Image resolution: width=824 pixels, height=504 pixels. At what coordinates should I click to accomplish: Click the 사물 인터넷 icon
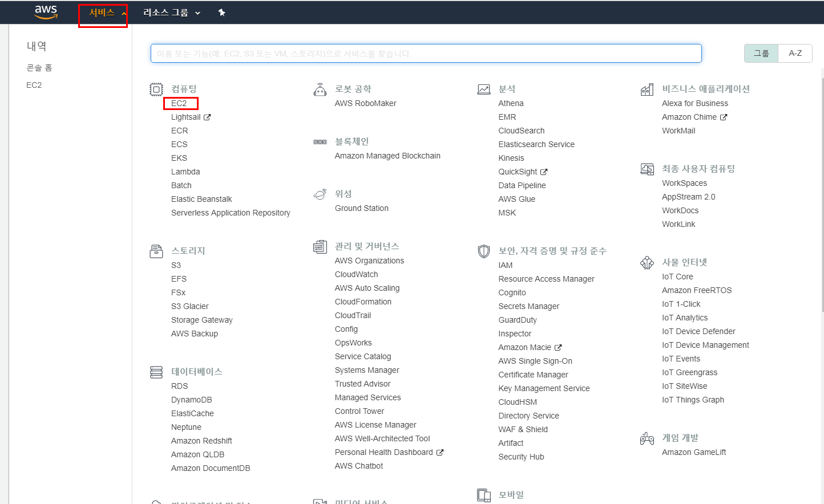647,263
